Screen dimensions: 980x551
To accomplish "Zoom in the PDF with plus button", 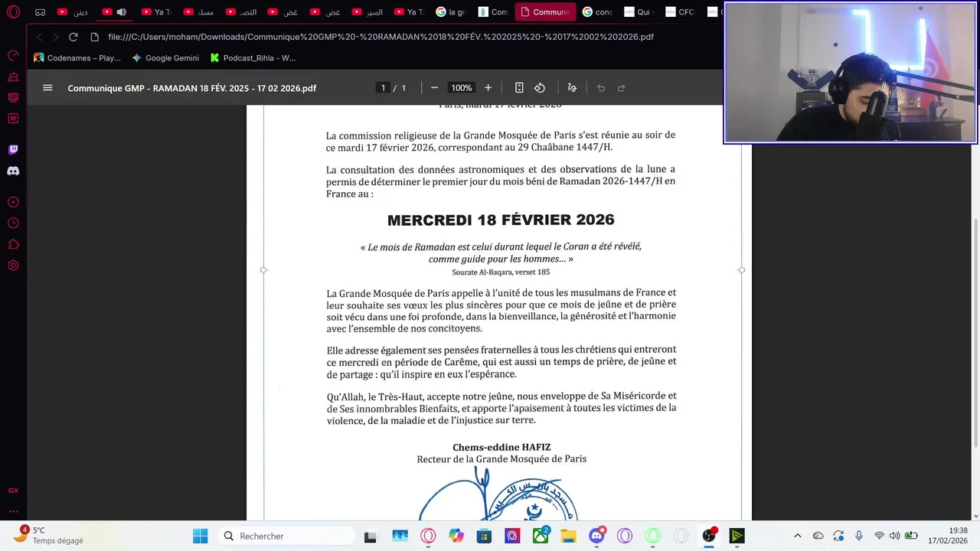I will click(x=488, y=88).
